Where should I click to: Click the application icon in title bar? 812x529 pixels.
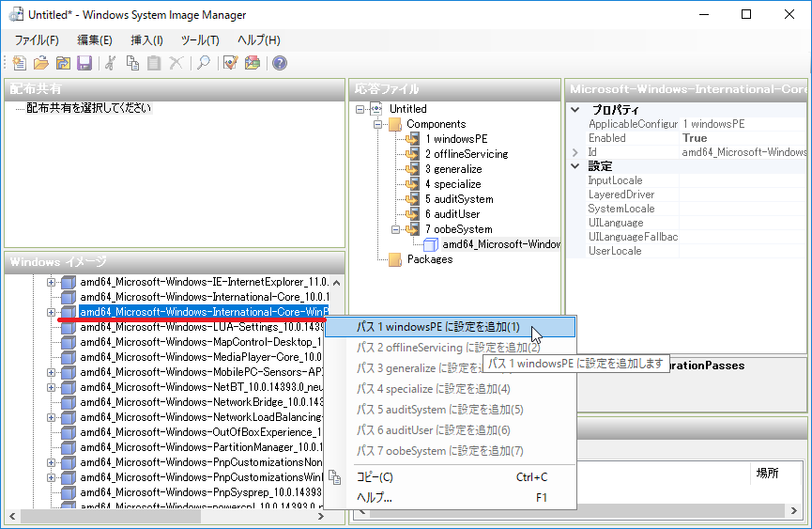point(17,14)
